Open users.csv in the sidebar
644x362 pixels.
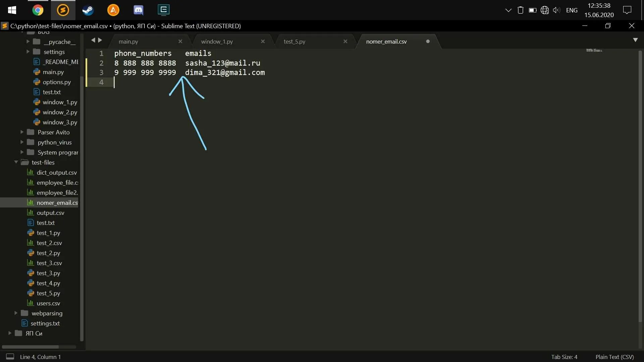48,303
